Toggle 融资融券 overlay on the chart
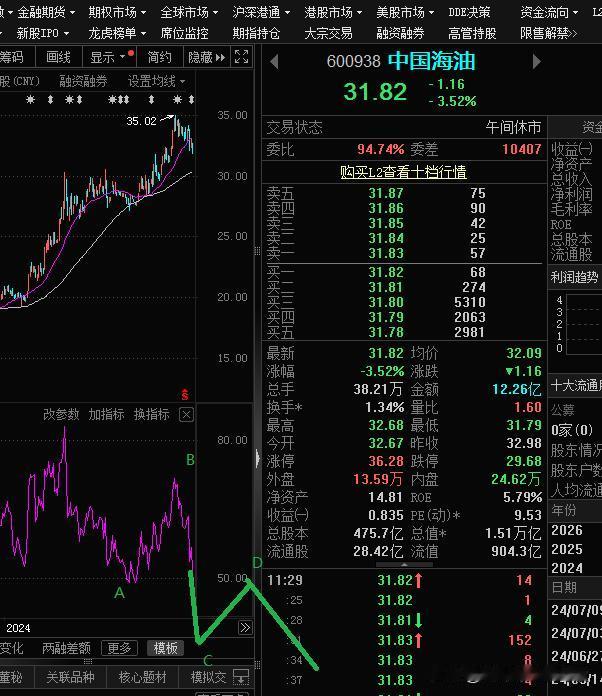This screenshot has height=696, width=602. tap(83, 81)
